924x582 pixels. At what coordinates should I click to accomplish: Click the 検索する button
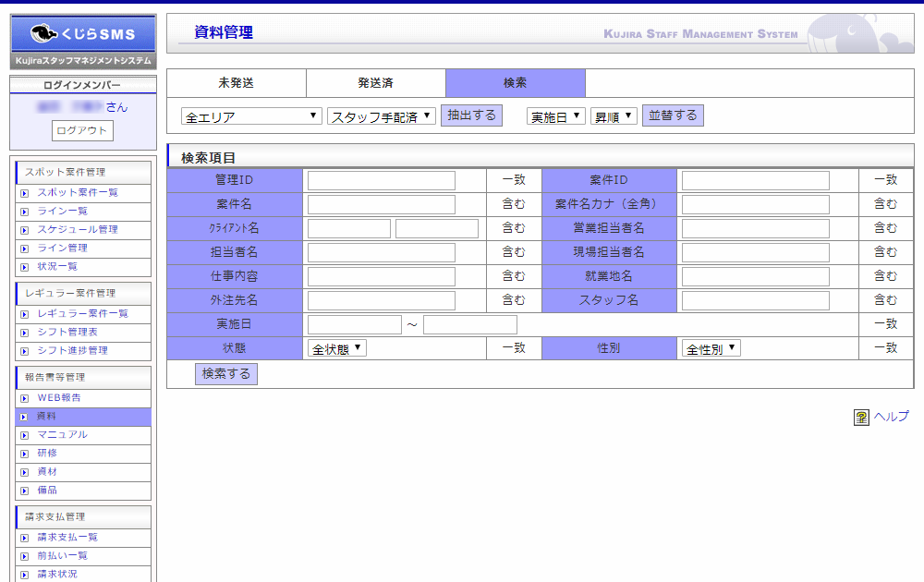click(226, 374)
